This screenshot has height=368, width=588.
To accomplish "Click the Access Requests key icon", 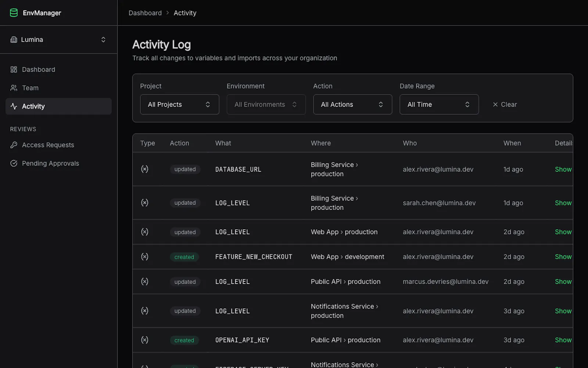I will [14, 145].
